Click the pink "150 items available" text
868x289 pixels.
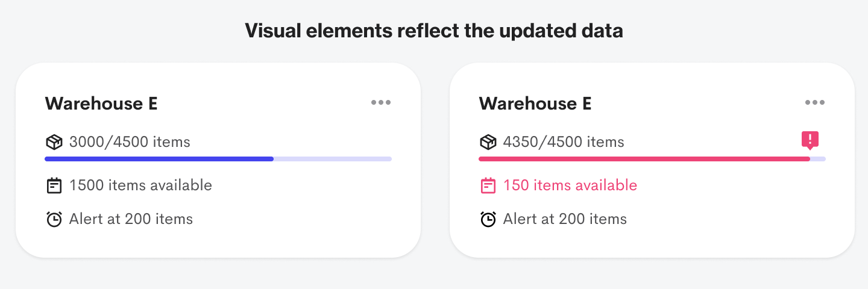(x=570, y=185)
